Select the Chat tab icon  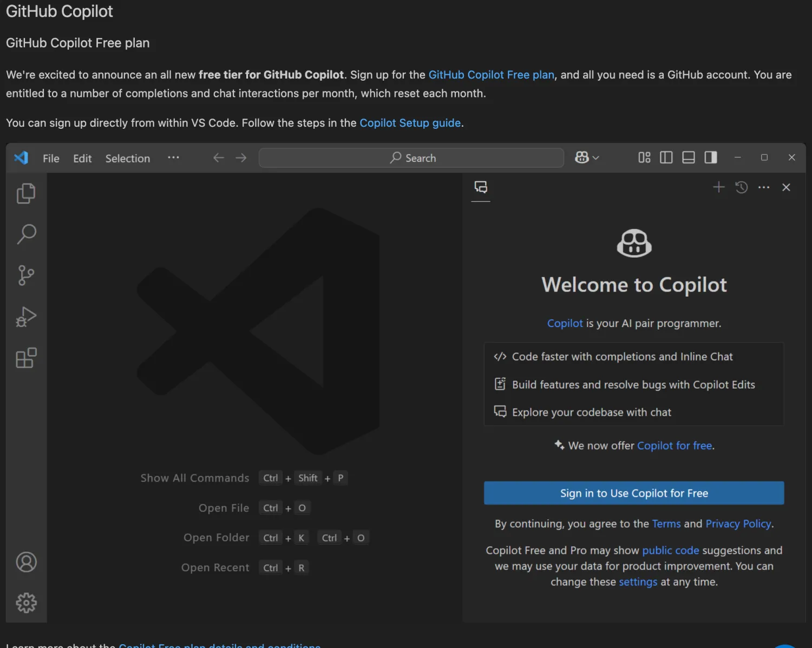(481, 187)
